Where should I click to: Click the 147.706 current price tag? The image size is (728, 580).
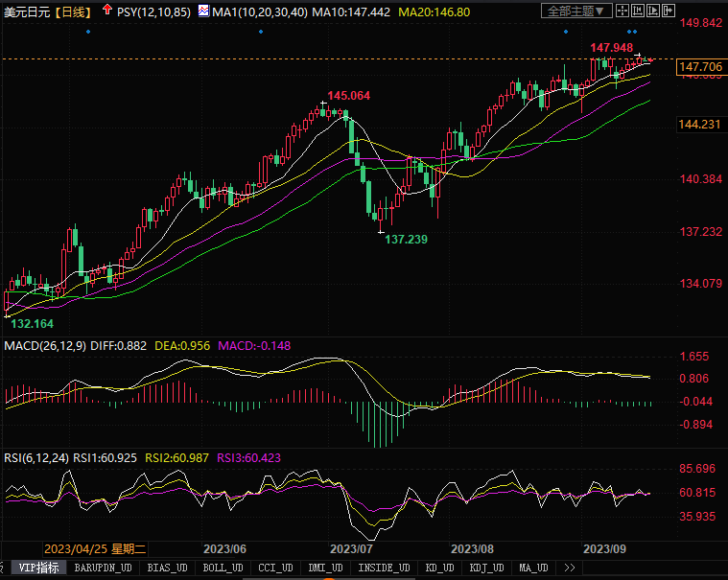point(699,67)
